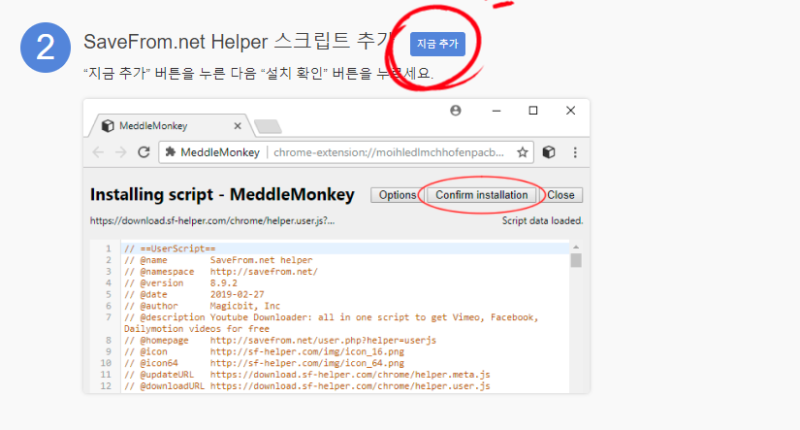Screen dimensions: 800x430
Task: Click the "Dailymotion videos for free" line
Action: click(196, 328)
